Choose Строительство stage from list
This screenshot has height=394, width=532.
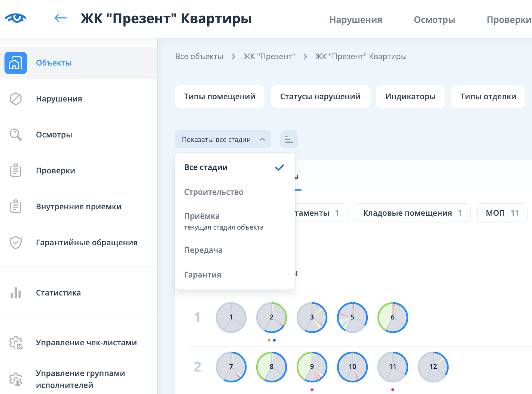tap(214, 192)
